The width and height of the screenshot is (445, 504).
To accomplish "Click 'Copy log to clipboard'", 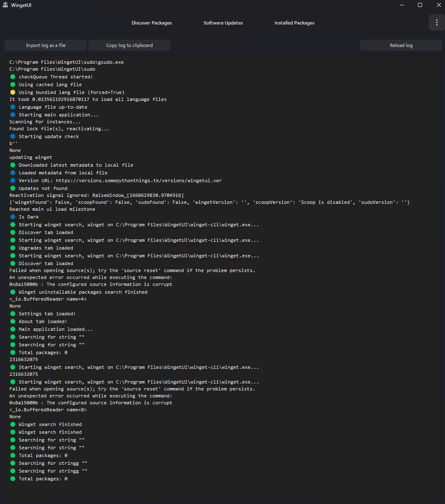I will [x=129, y=45].
